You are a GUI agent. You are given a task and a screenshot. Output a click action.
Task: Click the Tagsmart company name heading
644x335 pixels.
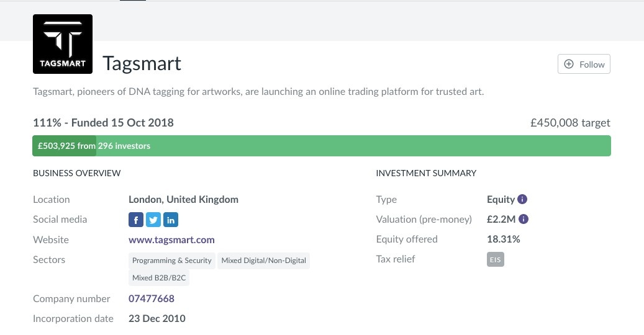(x=142, y=63)
